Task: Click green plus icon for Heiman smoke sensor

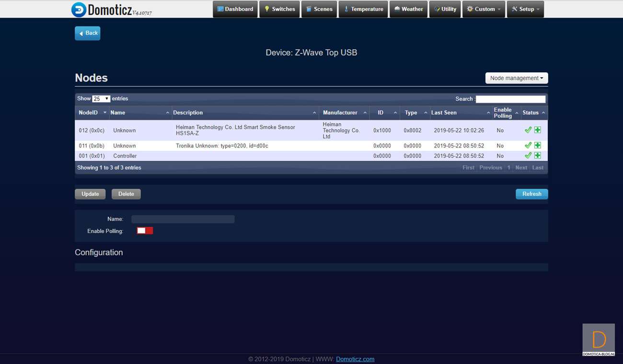Action: tap(538, 130)
